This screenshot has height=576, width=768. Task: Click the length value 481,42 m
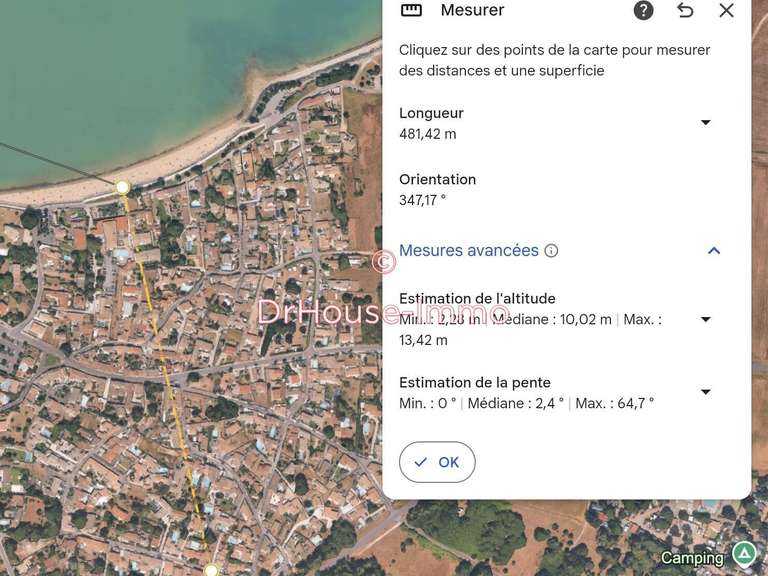click(x=428, y=134)
